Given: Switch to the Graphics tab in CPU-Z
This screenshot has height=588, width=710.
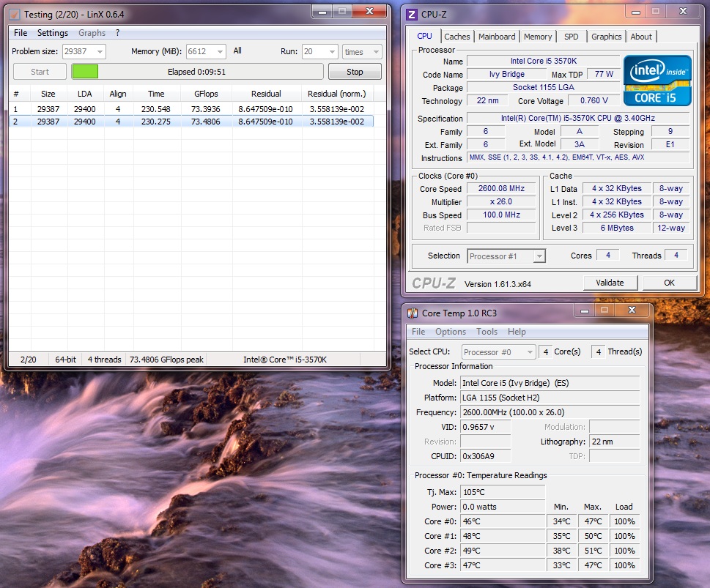Looking at the screenshot, I should pyautogui.click(x=606, y=37).
